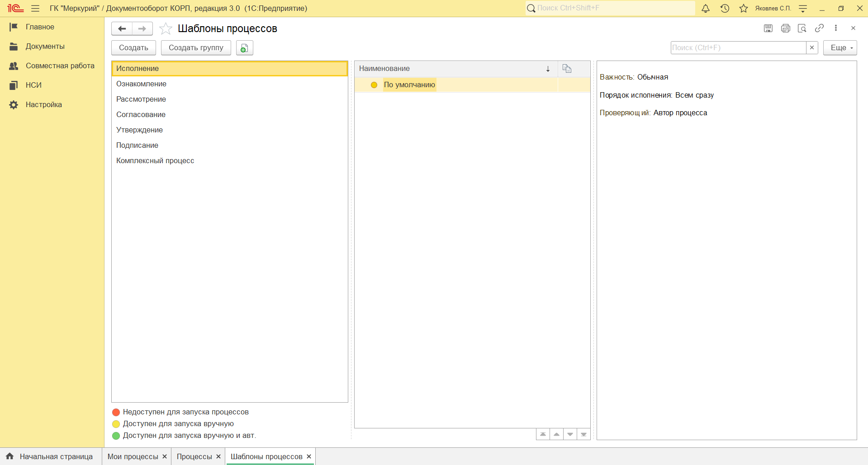Close the Процессы tab
The width and height of the screenshot is (868, 465).
click(218, 456)
